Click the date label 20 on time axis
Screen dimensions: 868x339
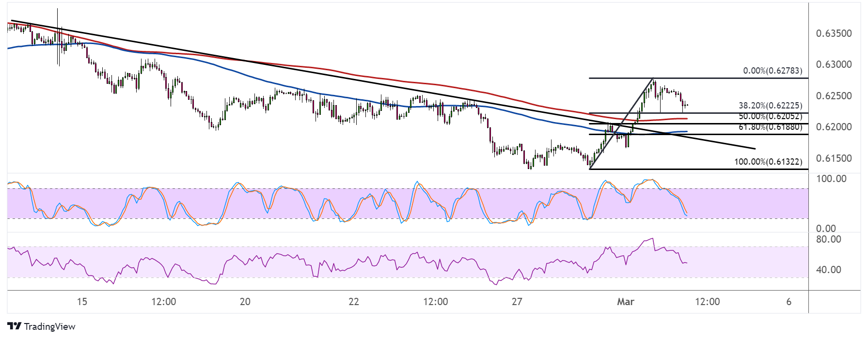click(x=245, y=302)
